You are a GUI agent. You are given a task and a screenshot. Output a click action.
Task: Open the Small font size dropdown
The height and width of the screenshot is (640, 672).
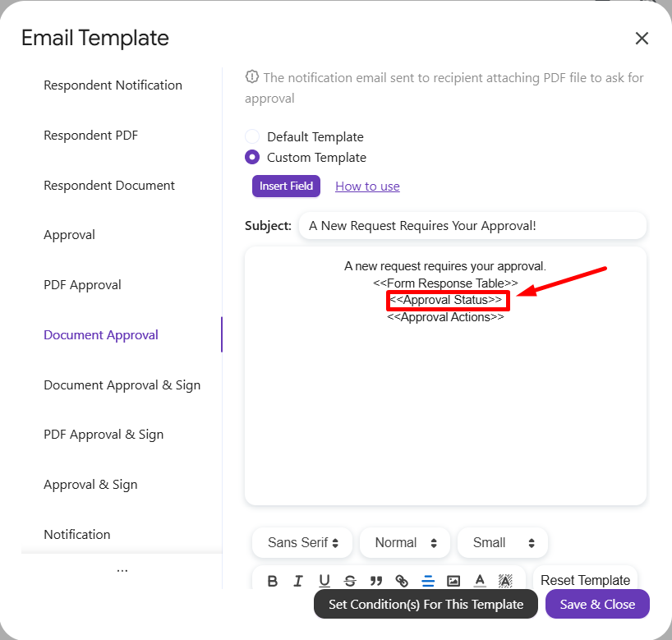click(503, 543)
